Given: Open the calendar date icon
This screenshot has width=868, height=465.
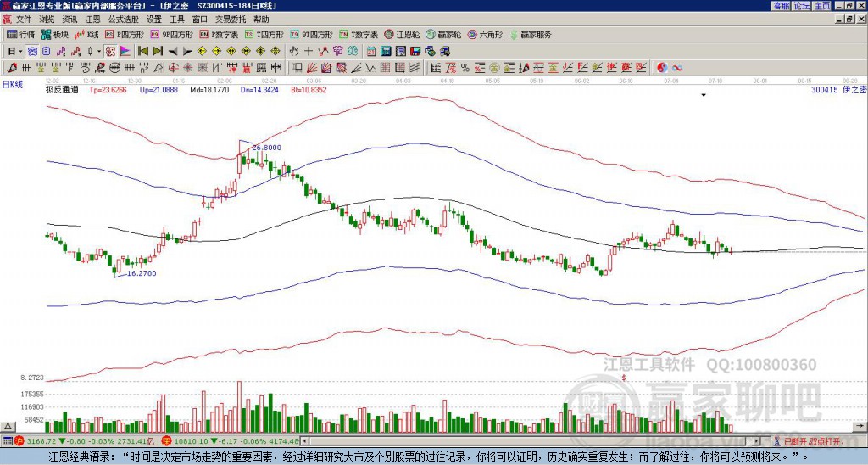Looking at the screenshot, I should [371, 52].
